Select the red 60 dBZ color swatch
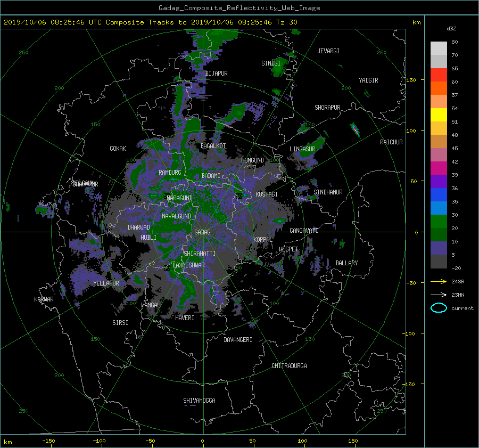The width and height of the screenshot is (479, 448). click(x=439, y=75)
